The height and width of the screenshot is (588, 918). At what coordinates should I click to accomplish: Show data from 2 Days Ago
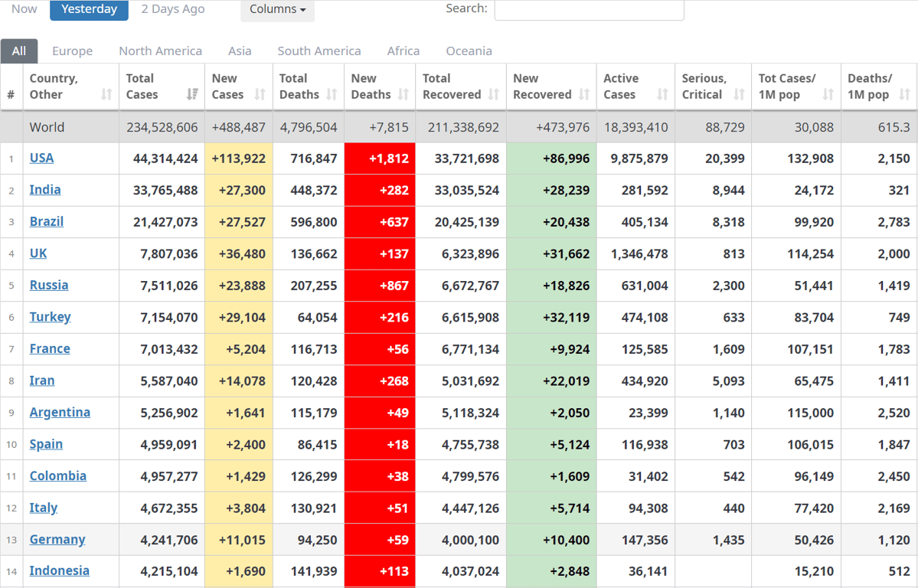pos(173,9)
